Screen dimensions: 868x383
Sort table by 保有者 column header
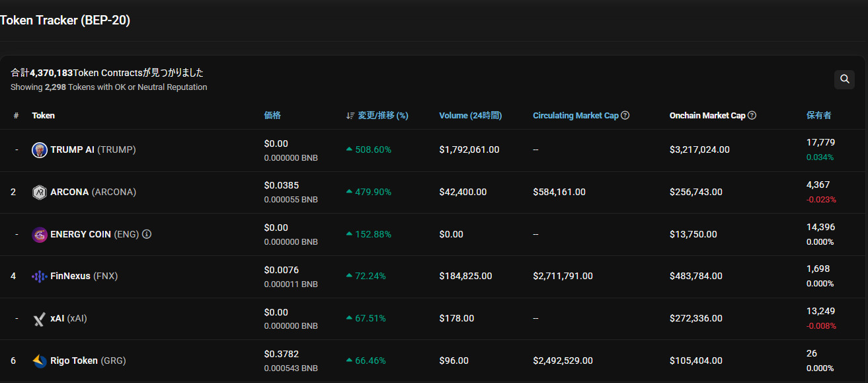(x=818, y=115)
